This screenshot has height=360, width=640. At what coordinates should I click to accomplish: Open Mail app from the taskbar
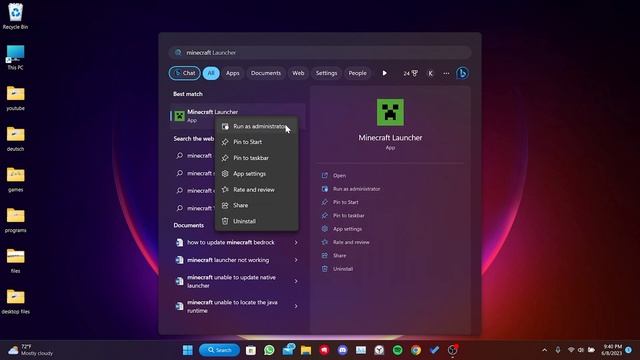289,350
